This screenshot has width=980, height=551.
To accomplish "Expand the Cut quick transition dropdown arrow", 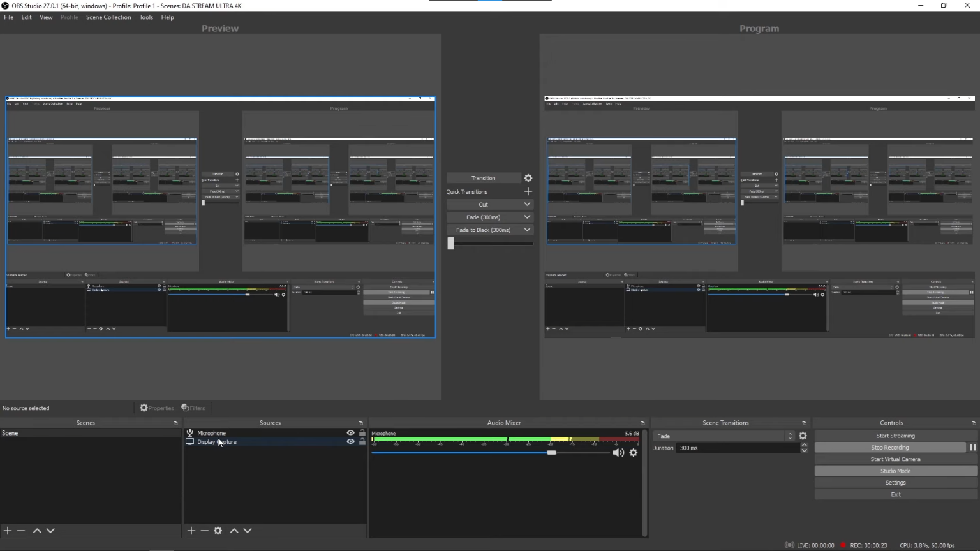I will [x=527, y=205].
